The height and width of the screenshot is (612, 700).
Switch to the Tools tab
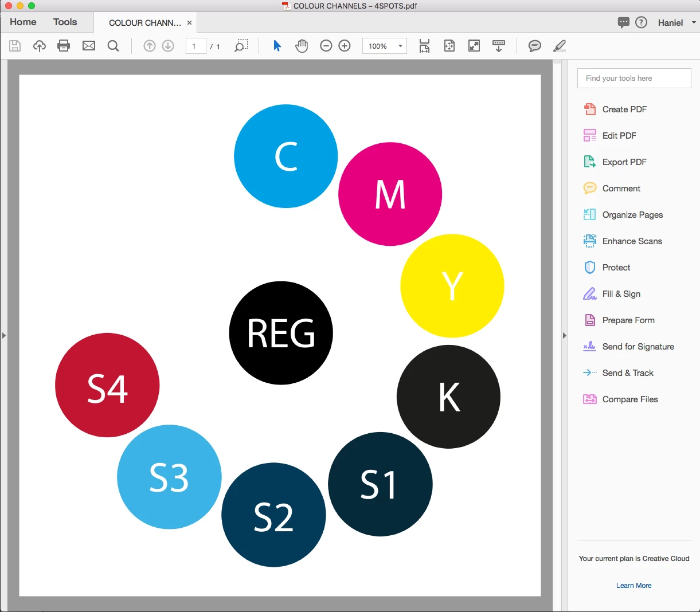click(x=65, y=22)
